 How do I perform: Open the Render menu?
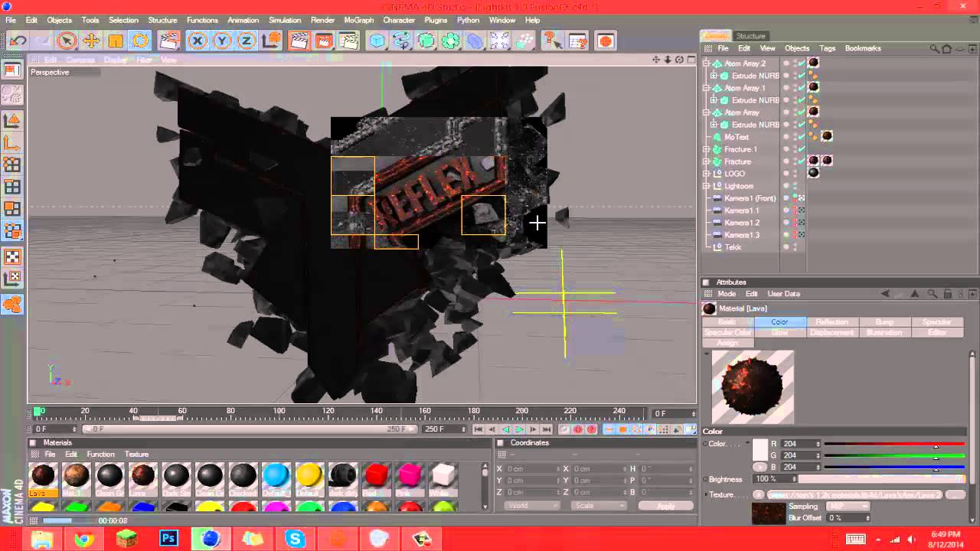tap(322, 20)
